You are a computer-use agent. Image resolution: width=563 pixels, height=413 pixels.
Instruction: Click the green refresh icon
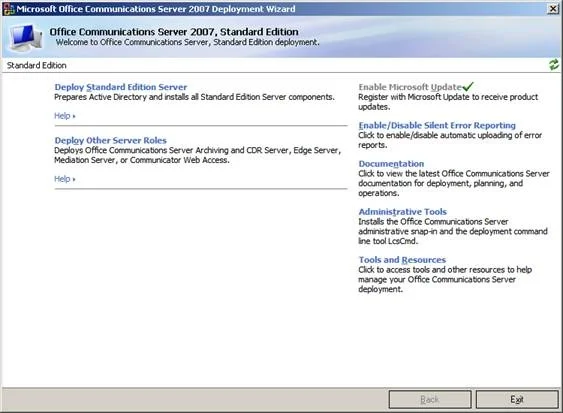pos(554,65)
